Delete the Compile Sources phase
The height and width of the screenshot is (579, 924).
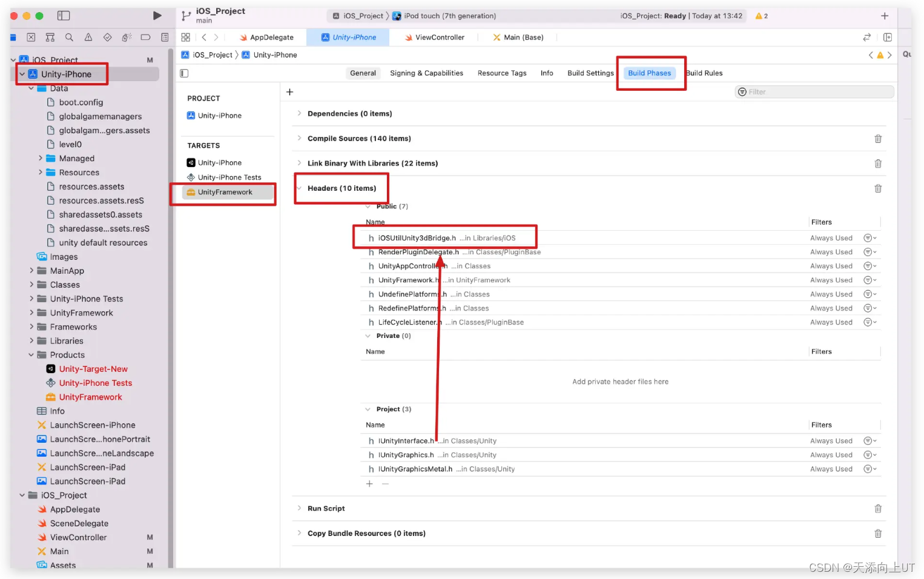878,139
